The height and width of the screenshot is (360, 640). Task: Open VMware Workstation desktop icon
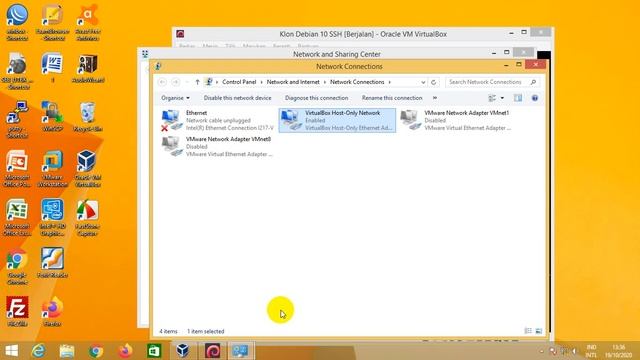[52, 168]
